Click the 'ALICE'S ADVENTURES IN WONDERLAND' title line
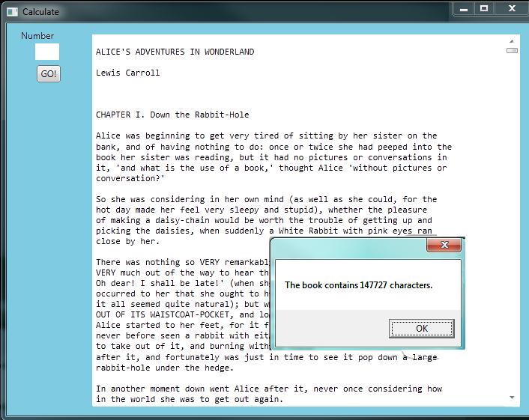Screen dimensions: 529x420 (175, 52)
